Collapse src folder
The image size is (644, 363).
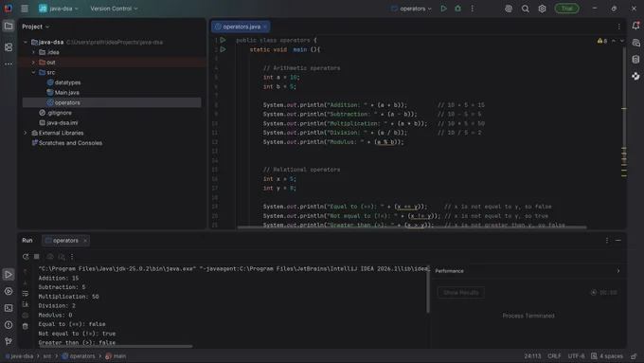[x=34, y=72]
